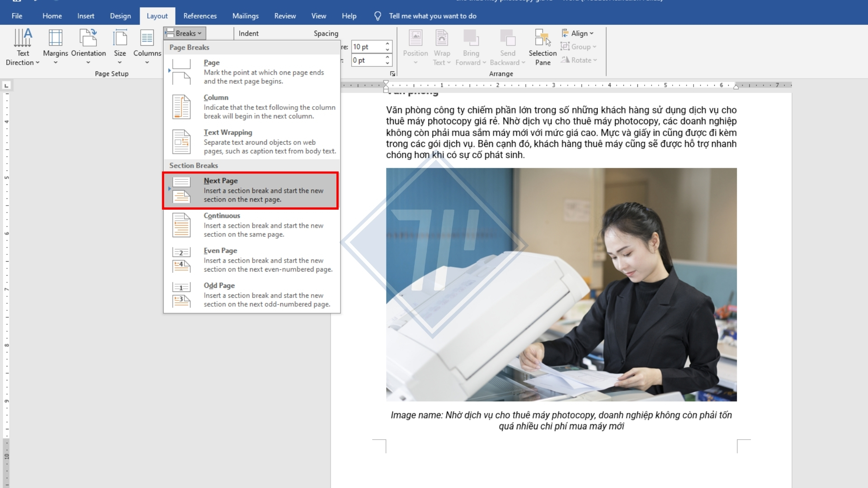Click the Tell me what you want search box

pyautogui.click(x=433, y=16)
